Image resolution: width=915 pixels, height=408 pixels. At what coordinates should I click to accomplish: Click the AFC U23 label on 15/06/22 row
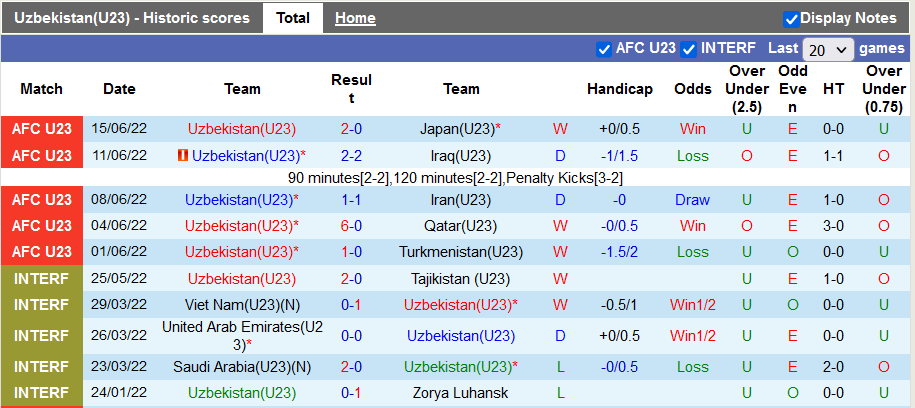(42, 129)
